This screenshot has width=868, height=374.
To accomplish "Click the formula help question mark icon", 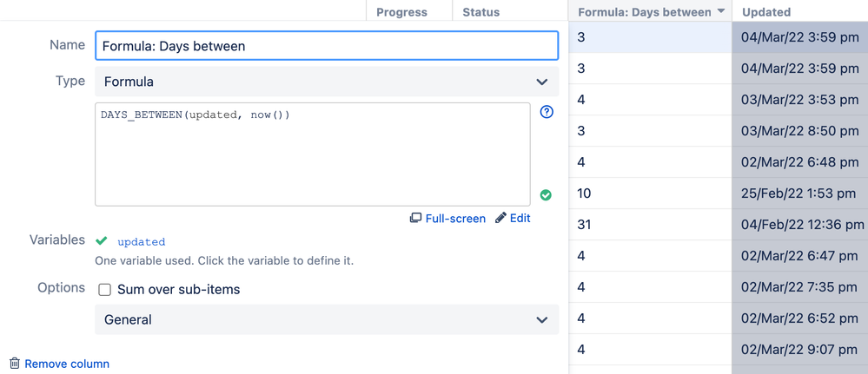I will click(x=547, y=112).
